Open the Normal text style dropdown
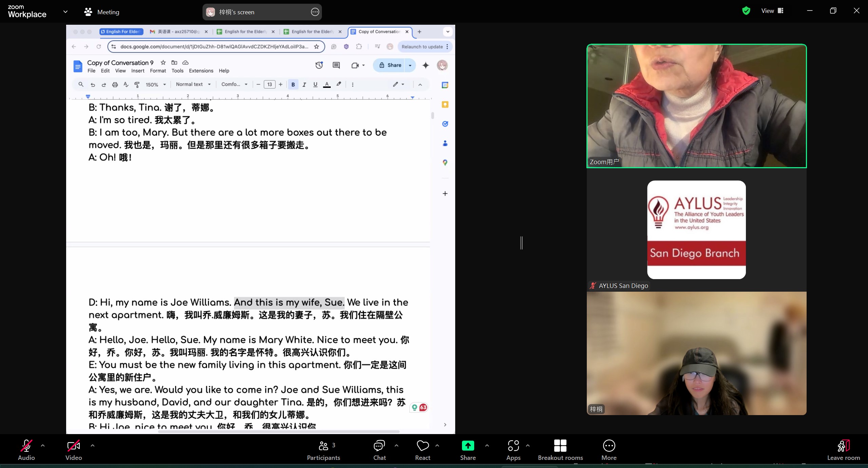This screenshot has width=868, height=468. (193, 84)
